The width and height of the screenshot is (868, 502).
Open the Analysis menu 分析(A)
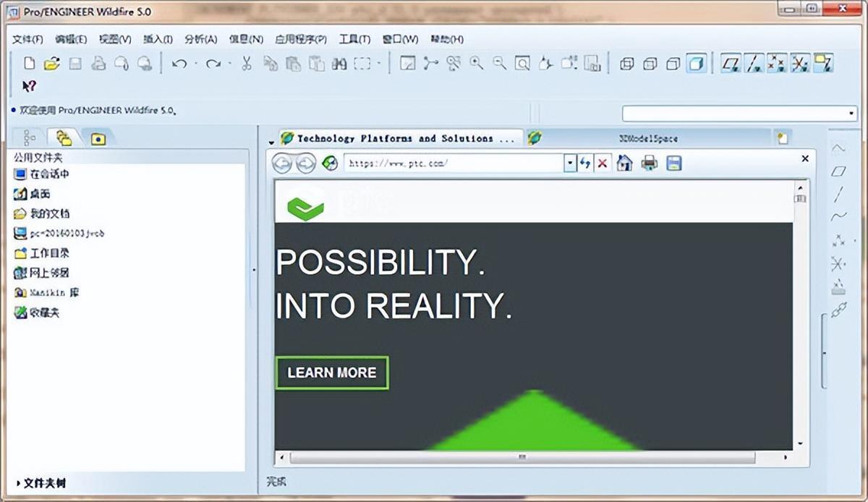(x=200, y=39)
